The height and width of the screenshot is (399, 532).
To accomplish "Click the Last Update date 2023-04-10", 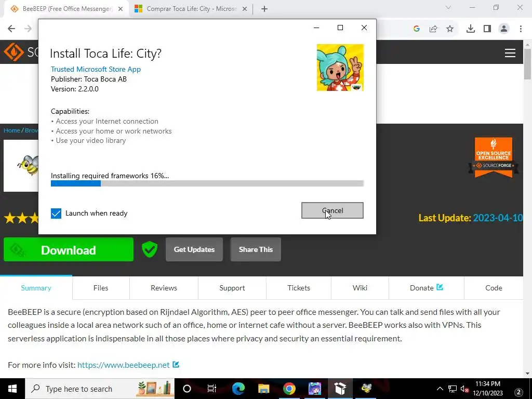I will (x=498, y=218).
